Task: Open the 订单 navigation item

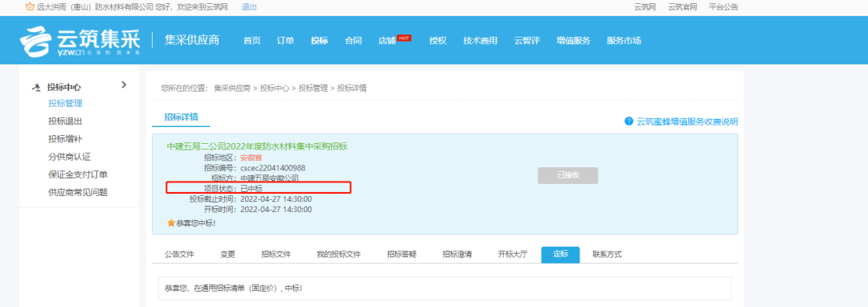Action: [x=285, y=40]
